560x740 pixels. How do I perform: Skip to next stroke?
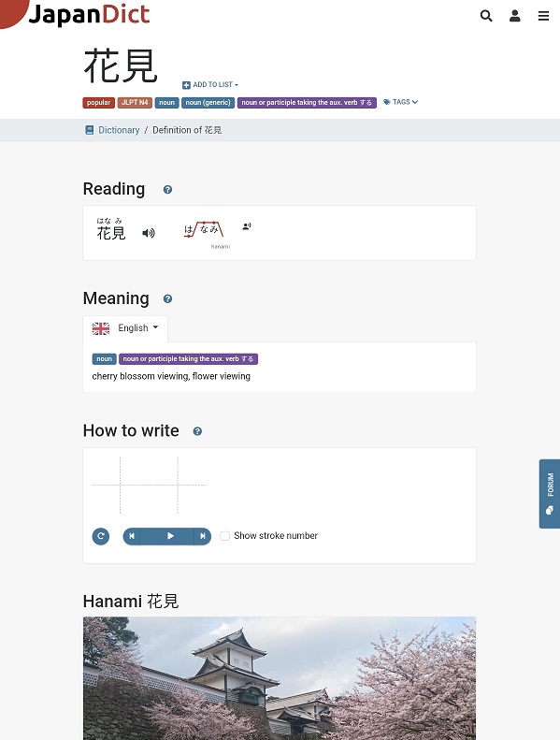[x=202, y=536]
